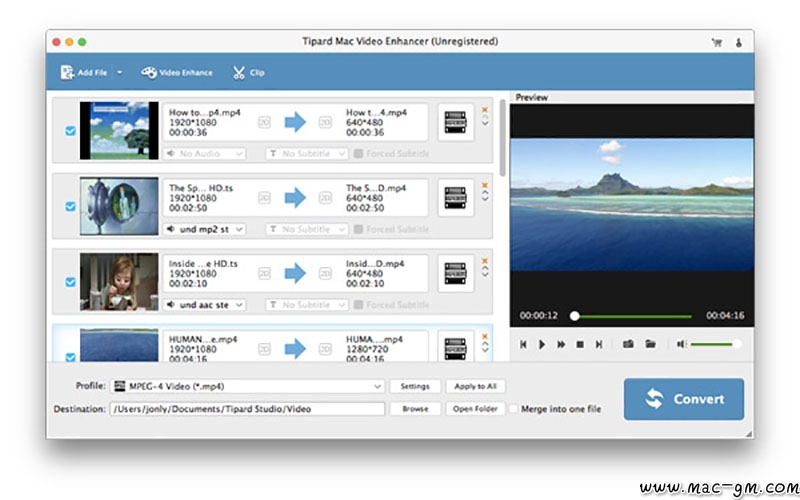Open No Audio dropdown for How to...p4.mp4
The width and height of the screenshot is (800, 500).
[205, 154]
